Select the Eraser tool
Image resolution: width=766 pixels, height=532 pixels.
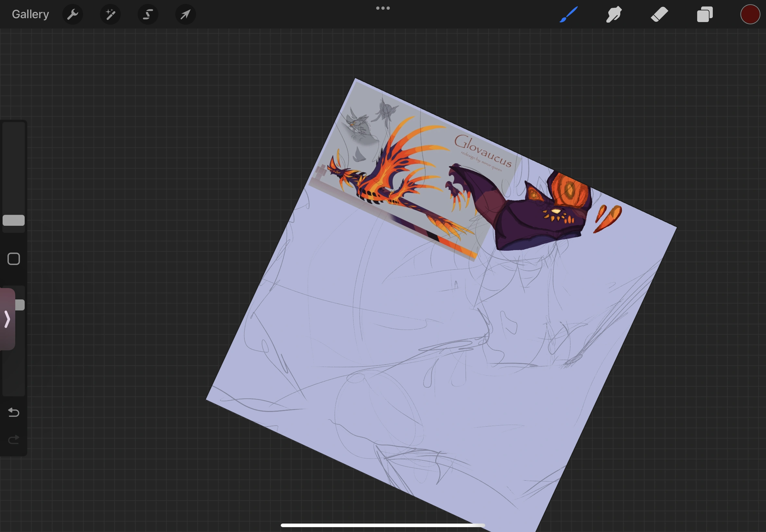click(x=659, y=14)
